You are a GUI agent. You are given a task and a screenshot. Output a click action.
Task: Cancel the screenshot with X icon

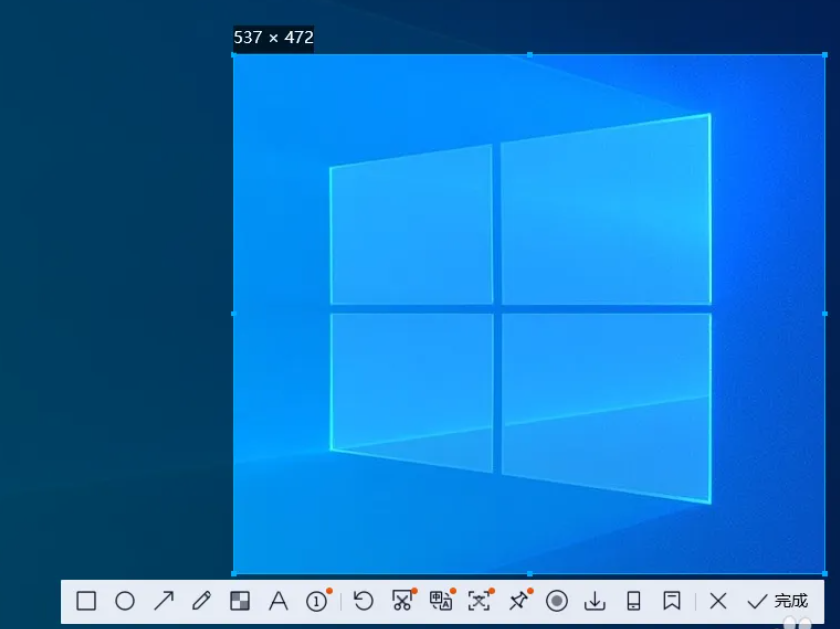click(718, 601)
